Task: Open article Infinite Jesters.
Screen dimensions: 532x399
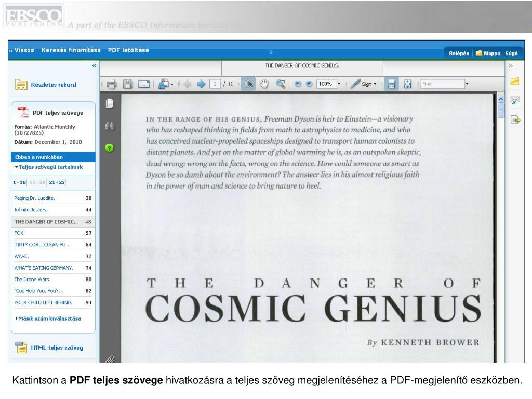Action: 31,210
